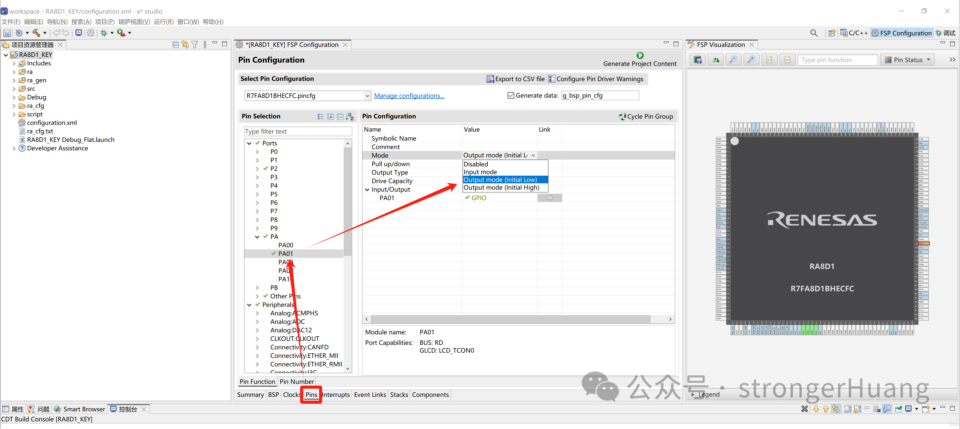Click the Open Perspective icon
960x429 pixels.
(832, 33)
